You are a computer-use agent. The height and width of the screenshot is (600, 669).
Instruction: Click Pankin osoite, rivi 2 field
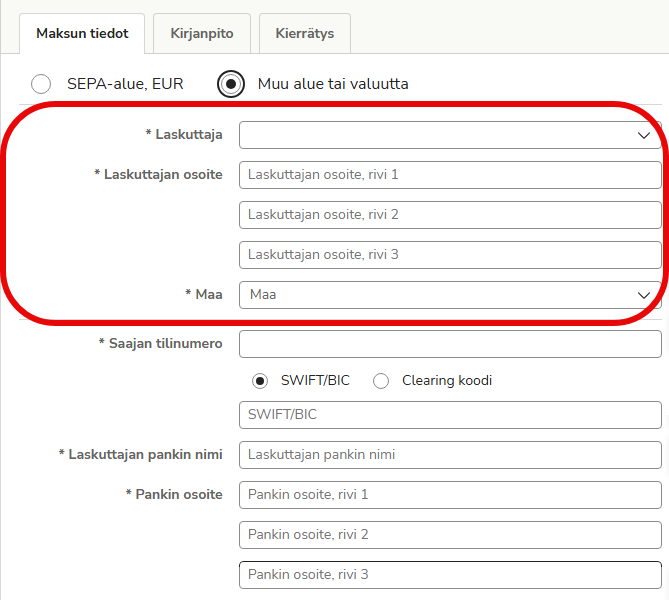tap(450, 535)
